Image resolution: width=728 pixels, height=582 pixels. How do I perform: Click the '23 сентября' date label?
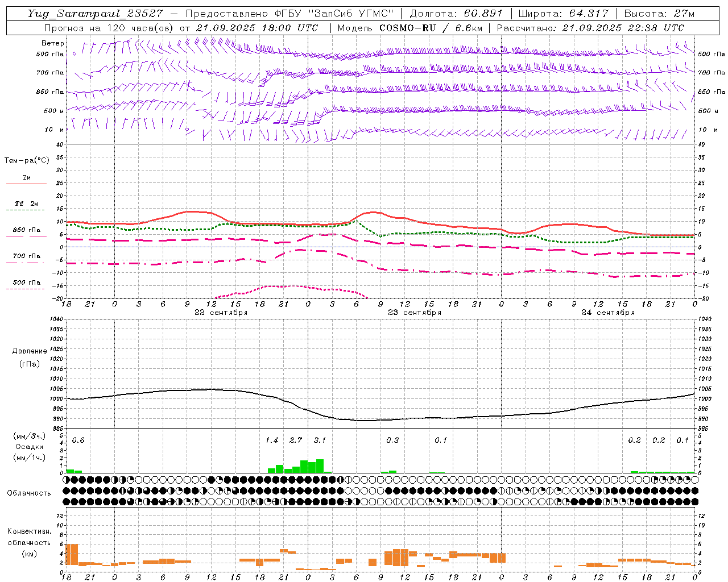tap(415, 313)
